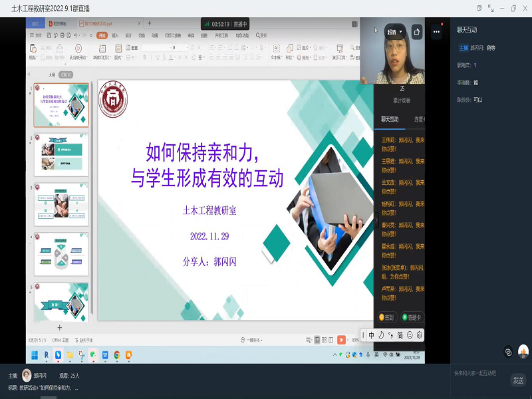Click the round icon left of the flame

[x=508, y=352]
